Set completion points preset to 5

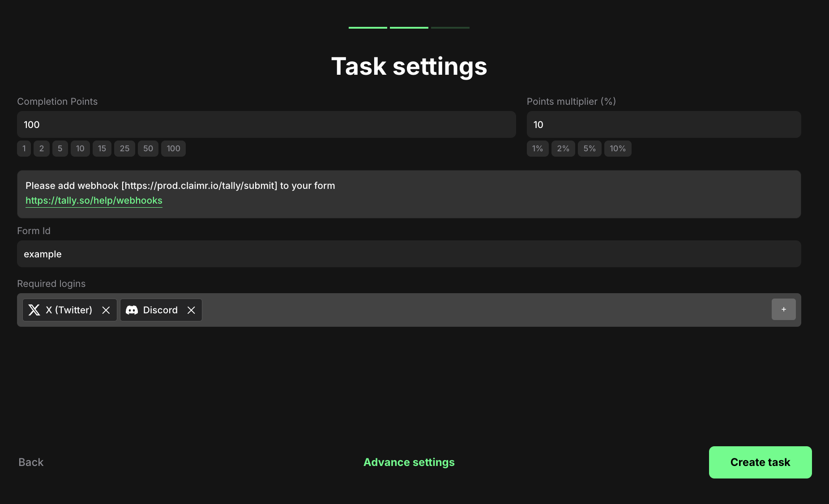tap(60, 149)
